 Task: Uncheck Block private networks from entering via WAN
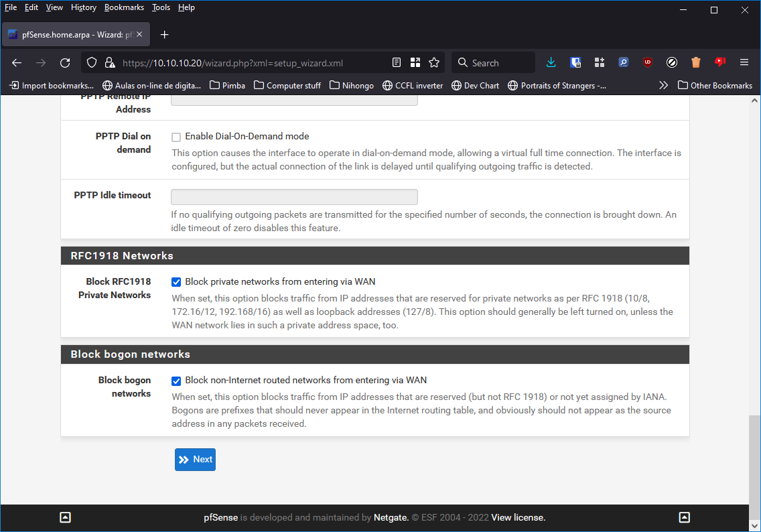[176, 282]
